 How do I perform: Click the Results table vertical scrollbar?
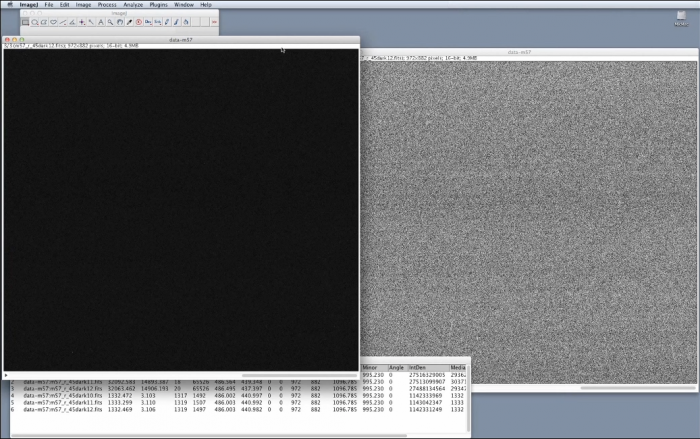[468, 398]
